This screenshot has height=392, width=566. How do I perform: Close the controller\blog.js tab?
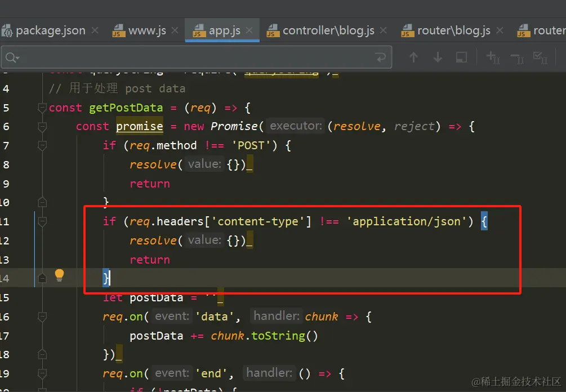pyautogui.click(x=384, y=30)
